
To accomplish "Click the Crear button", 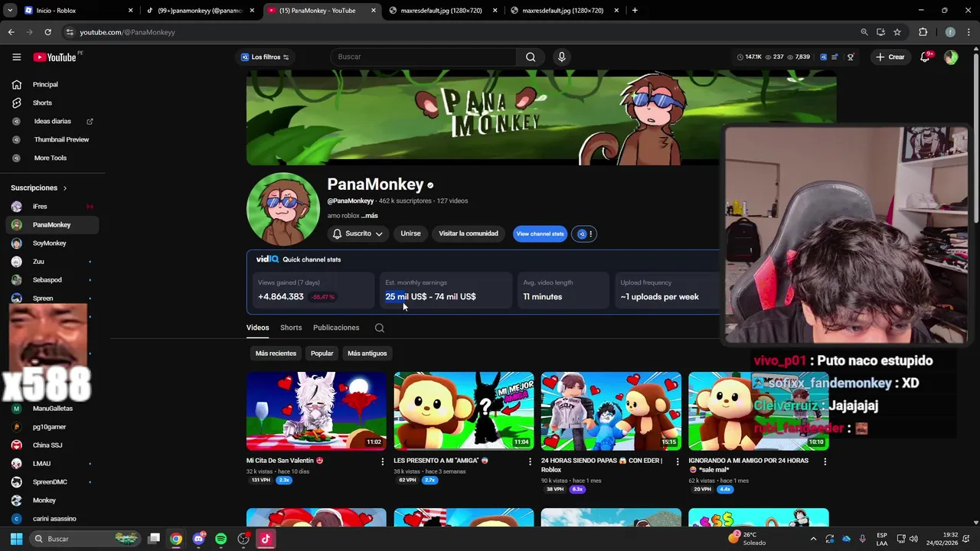I will 890,57.
